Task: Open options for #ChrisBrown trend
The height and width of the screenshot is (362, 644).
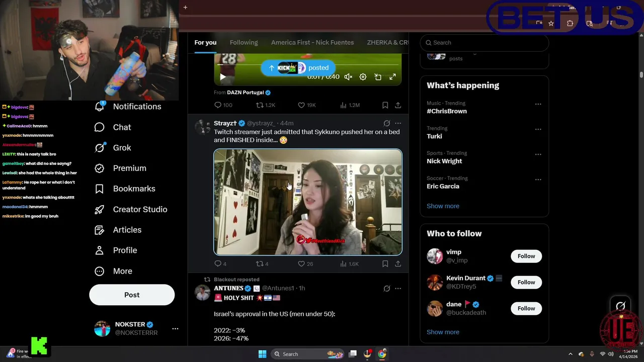Action: (x=538, y=104)
